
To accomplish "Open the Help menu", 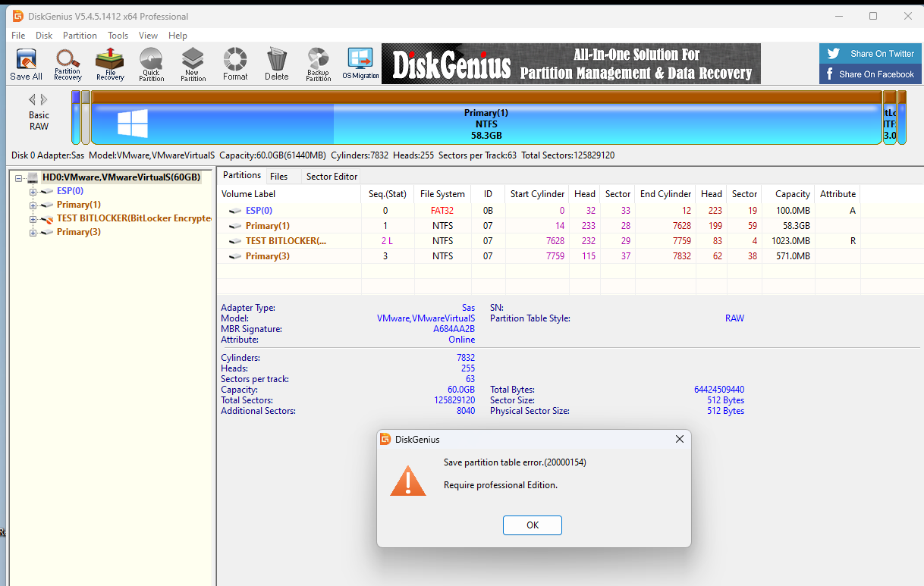I will coord(178,36).
